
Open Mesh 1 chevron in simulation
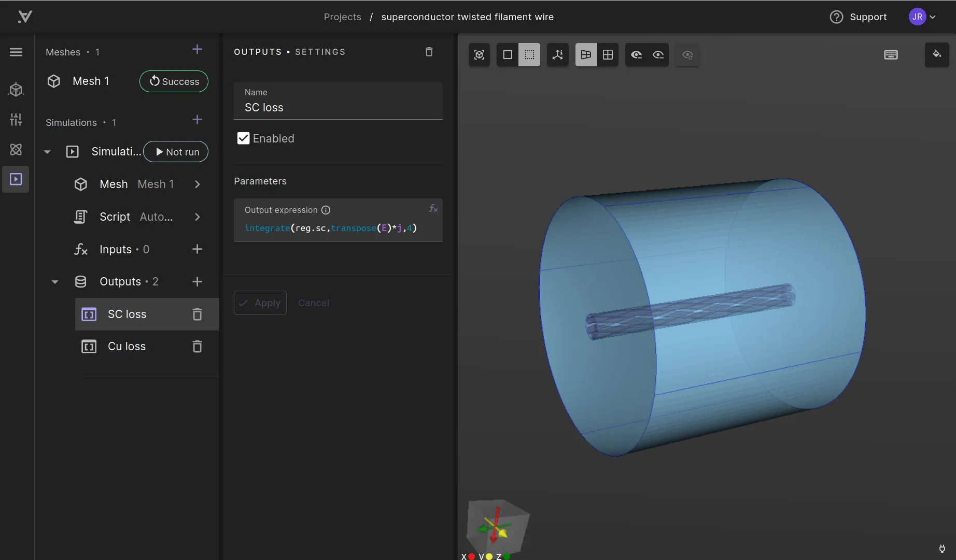point(197,184)
